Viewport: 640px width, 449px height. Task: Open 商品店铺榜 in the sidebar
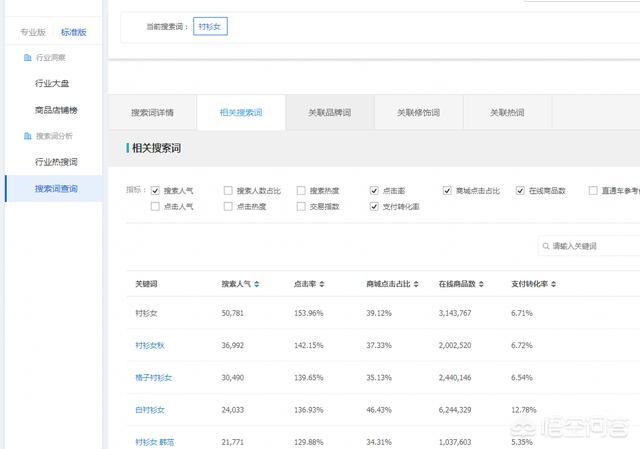click(x=56, y=110)
